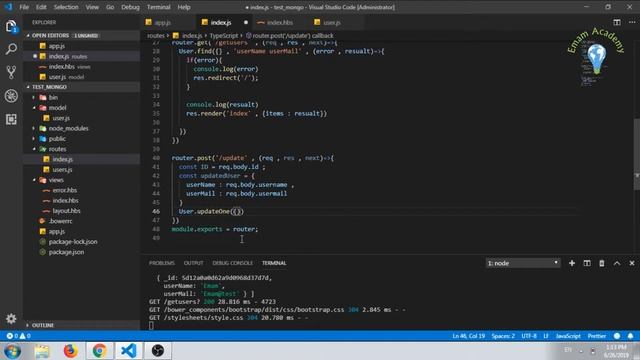Open users.js in routes folder
The height and width of the screenshot is (360, 640).
82,169
